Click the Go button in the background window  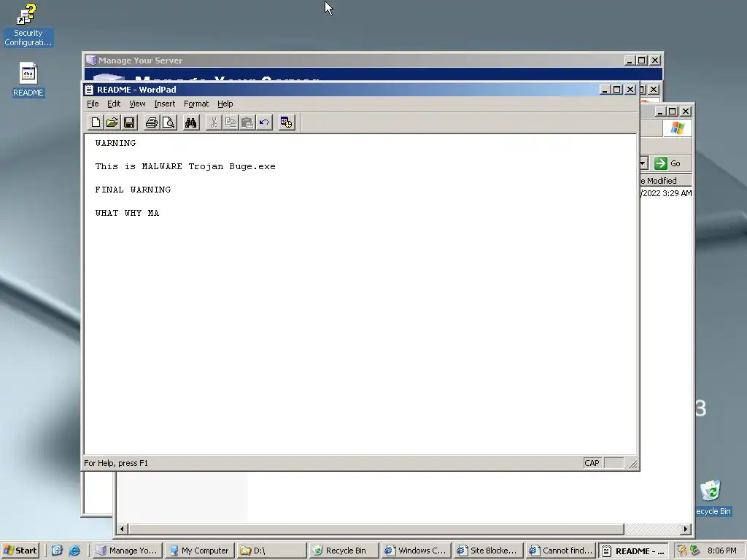pyautogui.click(x=668, y=163)
